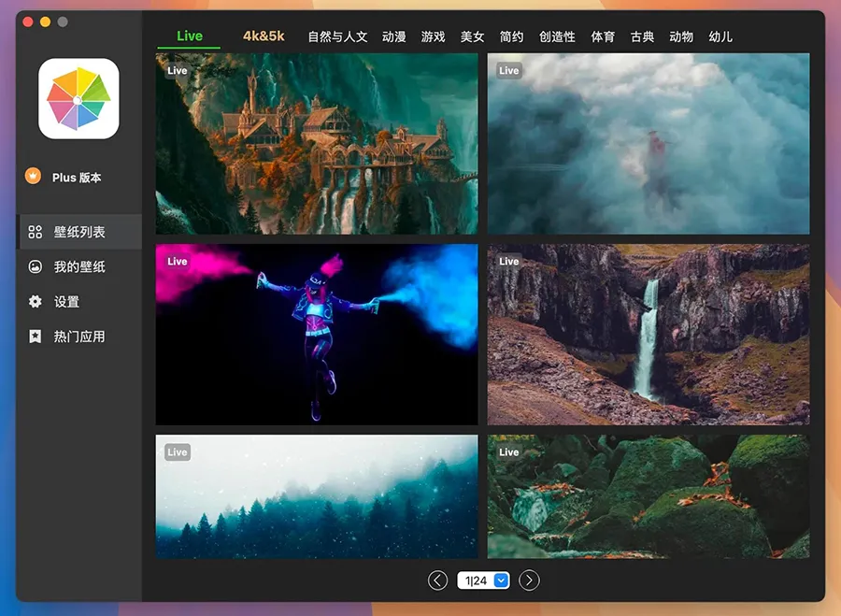Click the wallpaper list grid icon
Screen dimensions: 841x616
click(35, 232)
